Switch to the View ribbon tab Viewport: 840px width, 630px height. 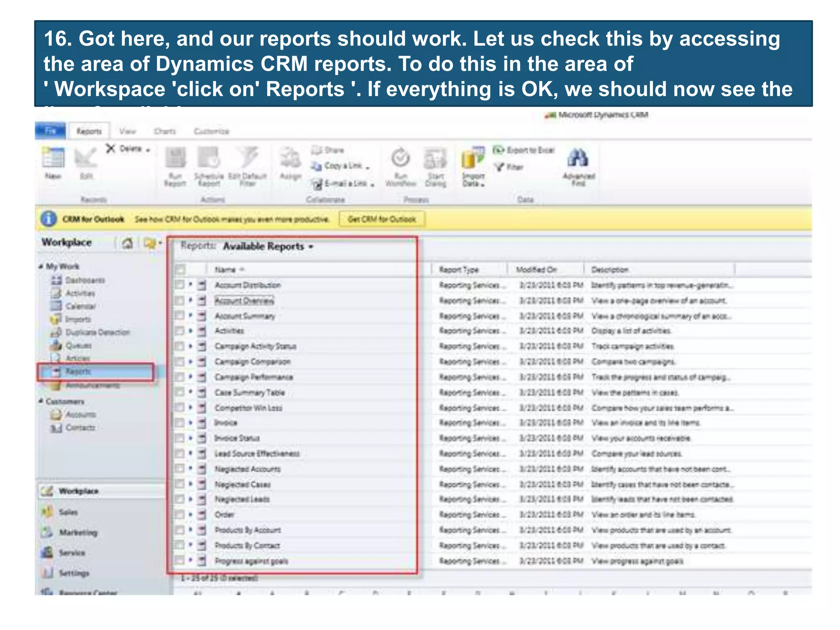128,131
